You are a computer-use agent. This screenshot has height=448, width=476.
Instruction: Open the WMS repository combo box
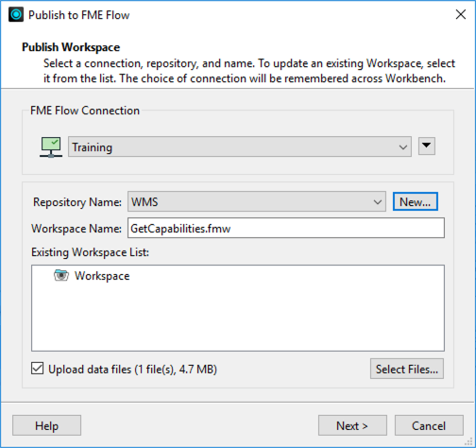[x=257, y=201]
